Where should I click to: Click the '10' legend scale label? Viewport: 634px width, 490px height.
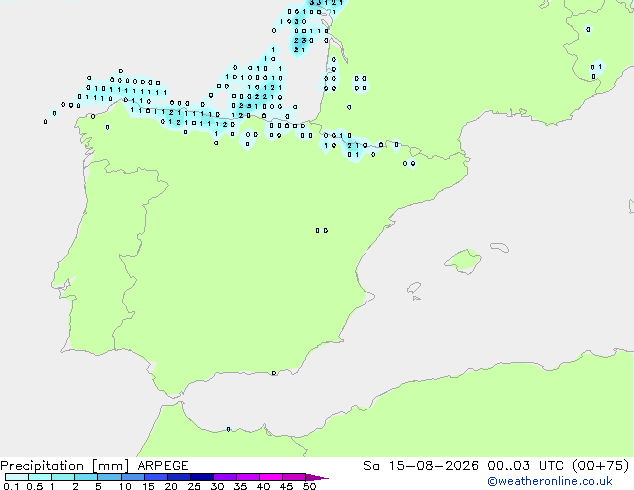pos(125,486)
